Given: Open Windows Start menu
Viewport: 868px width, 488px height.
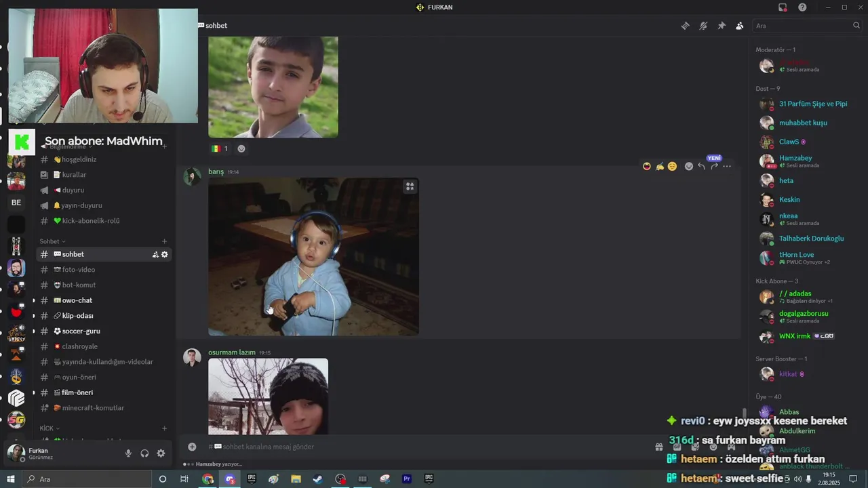Looking at the screenshot, I should click(x=10, y=479).
